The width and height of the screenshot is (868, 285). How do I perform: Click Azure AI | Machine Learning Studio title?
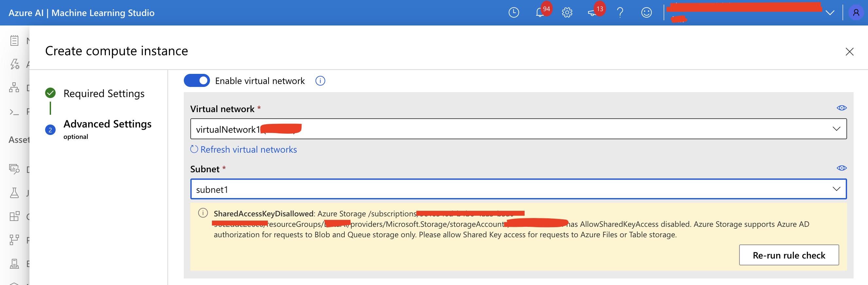(x=81, y=13)
